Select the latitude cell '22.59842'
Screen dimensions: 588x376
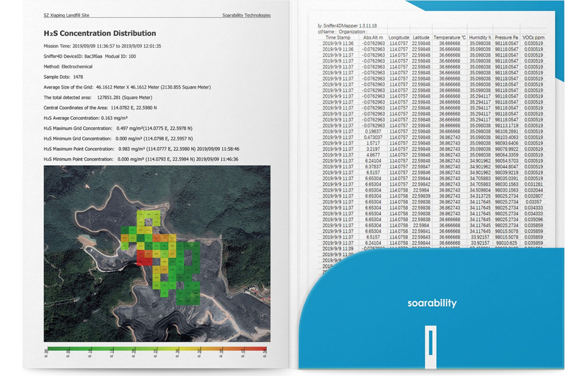coord(421,184)
